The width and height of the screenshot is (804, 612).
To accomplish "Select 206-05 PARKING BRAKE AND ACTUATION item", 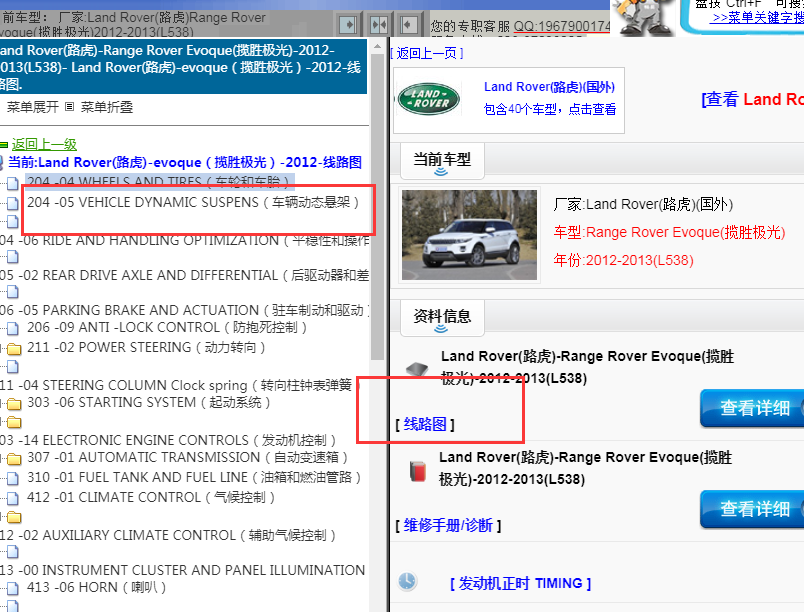I will [x=185, y=310].
